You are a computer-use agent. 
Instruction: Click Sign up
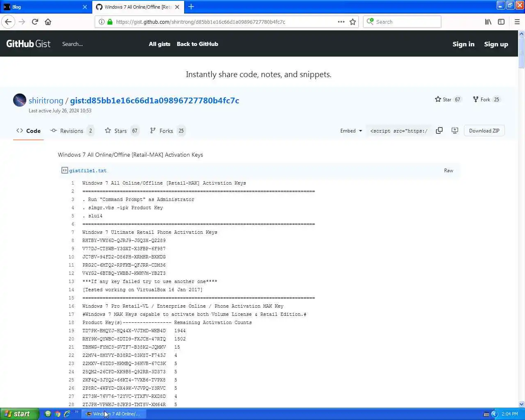click(x=496, y=44)
